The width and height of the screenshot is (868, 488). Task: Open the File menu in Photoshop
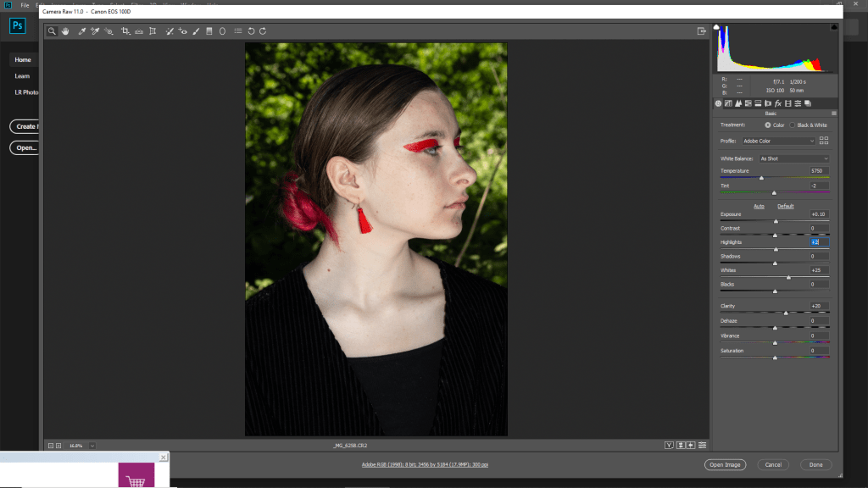coord(25,5)
